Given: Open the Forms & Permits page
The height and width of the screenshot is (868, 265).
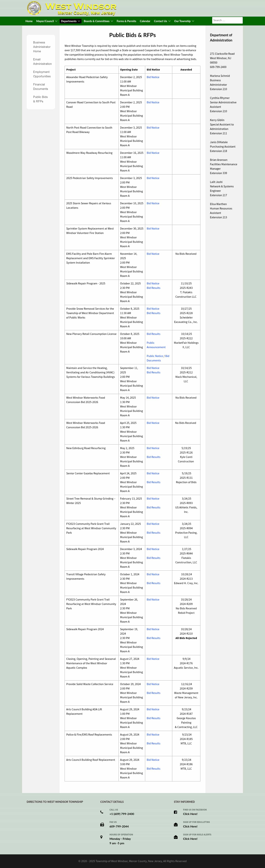Looking at the screenshot, I should 126,21.
